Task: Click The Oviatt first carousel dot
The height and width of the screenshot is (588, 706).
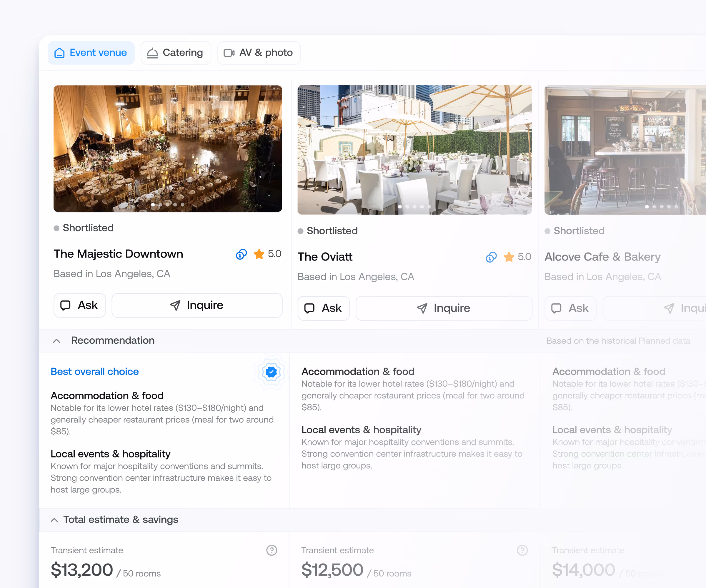Action: (400, 207)
